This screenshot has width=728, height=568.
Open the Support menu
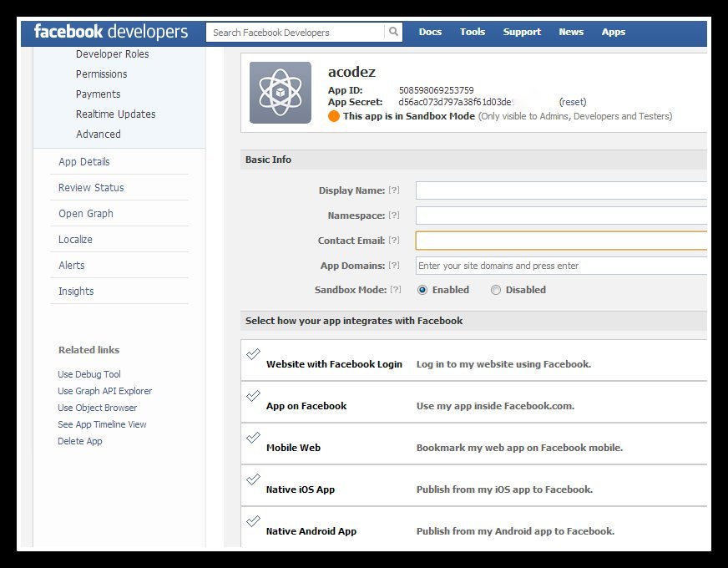[522, 32]
